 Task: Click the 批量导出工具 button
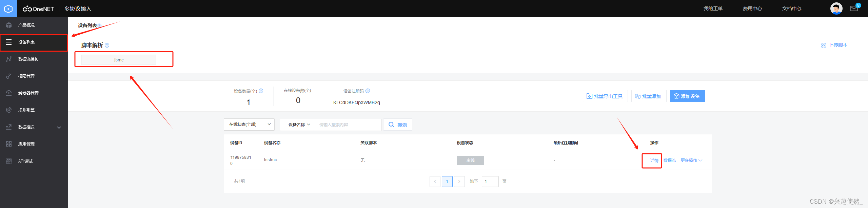pyautogui.click(x=605, y=96)
